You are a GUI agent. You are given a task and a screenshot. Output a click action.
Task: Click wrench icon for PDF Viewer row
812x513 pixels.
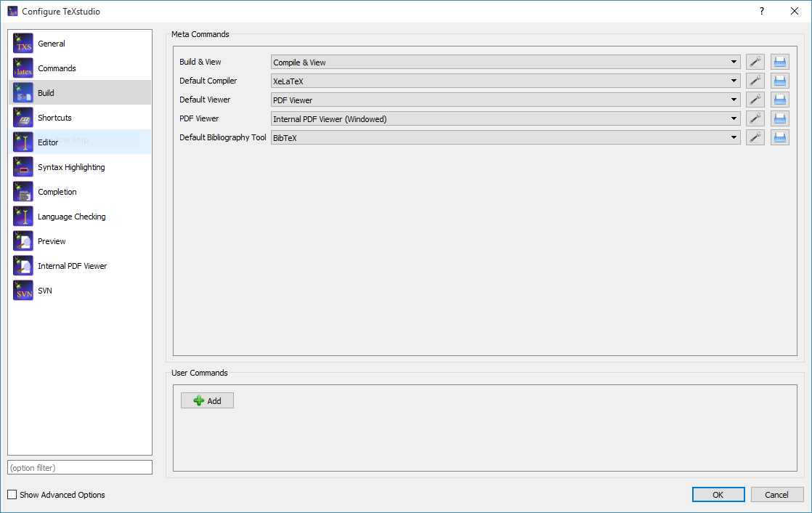[755, 118]
